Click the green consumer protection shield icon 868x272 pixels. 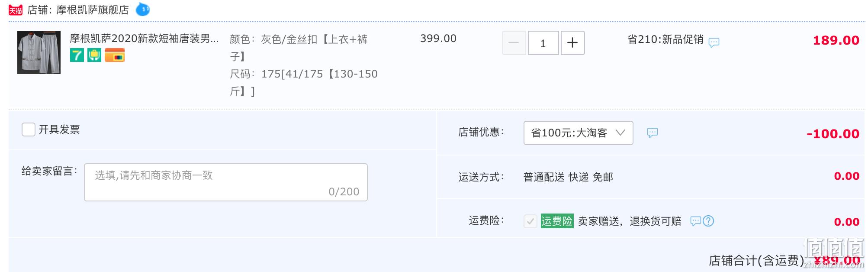94,55
